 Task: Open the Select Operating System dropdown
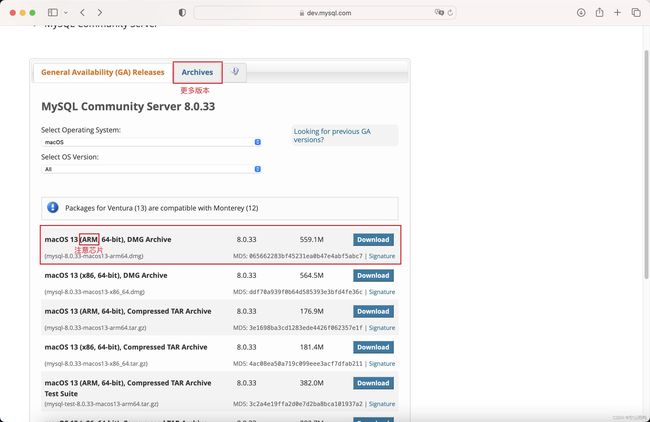151,142
